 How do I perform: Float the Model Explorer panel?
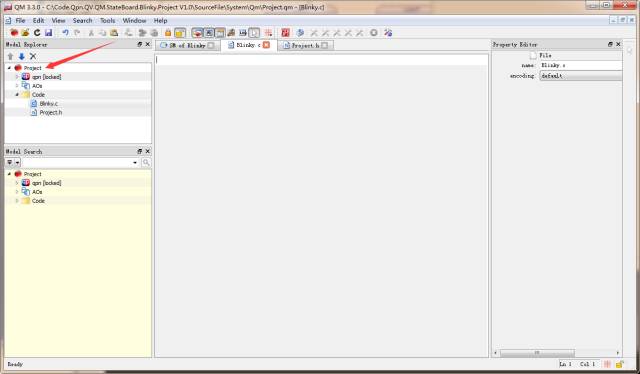[140, 44]
